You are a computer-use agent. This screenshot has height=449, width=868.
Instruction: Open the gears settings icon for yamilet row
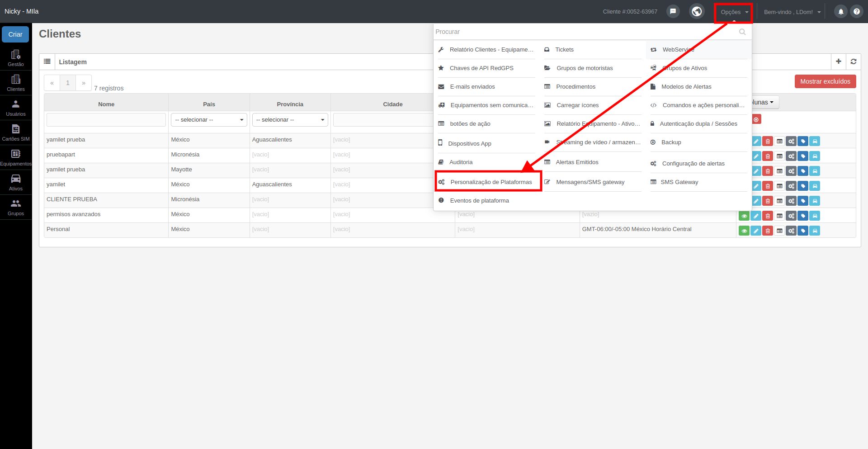tap(791, 186)
